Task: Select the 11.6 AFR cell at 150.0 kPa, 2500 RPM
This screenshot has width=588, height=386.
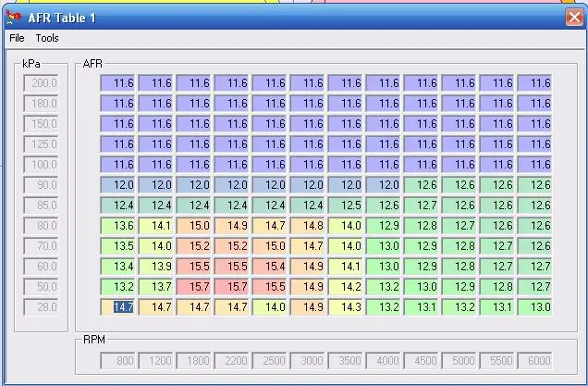Action: click(x=270, y=123)
